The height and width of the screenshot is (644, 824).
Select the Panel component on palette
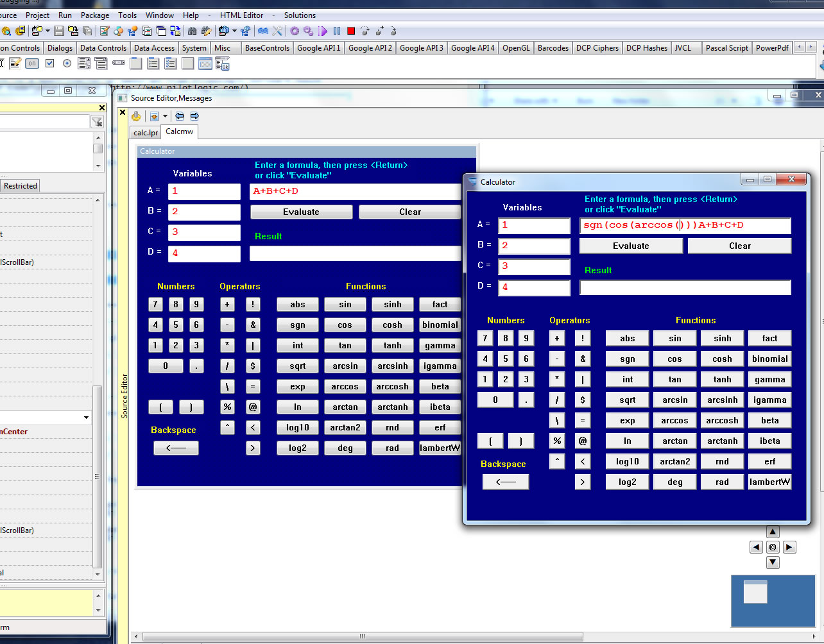point(187,64)
